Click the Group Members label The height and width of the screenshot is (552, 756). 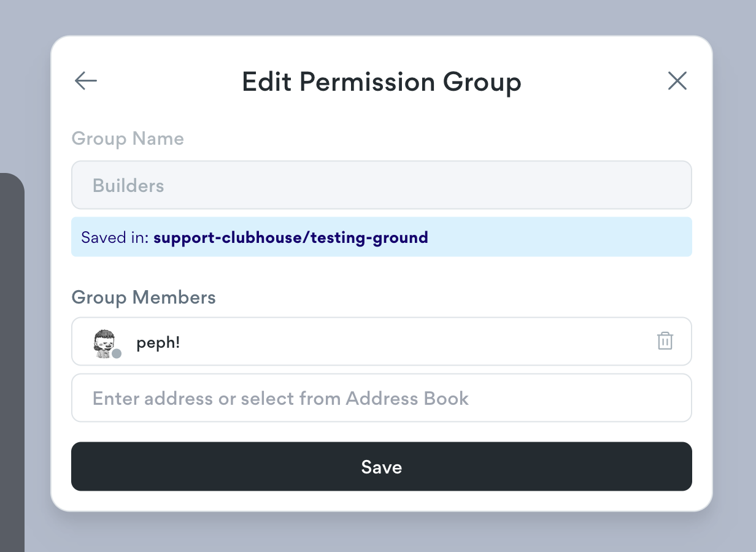click(x=144, y=298)
